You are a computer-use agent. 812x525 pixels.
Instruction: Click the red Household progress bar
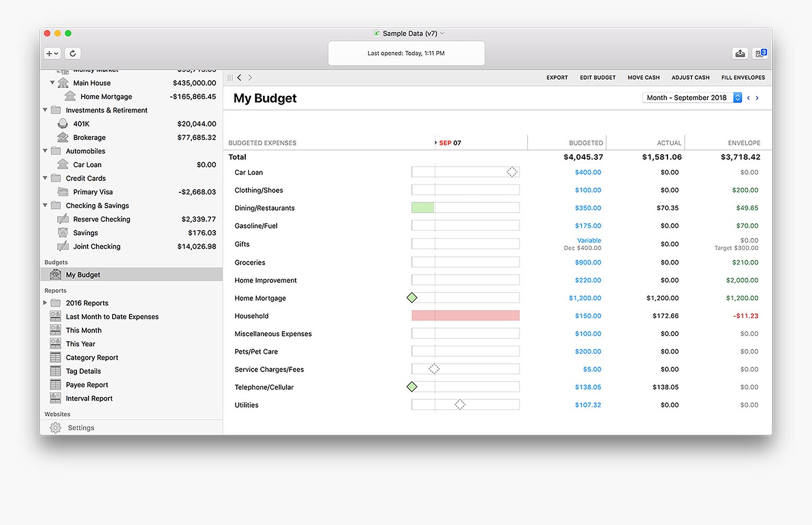[465, 315]
